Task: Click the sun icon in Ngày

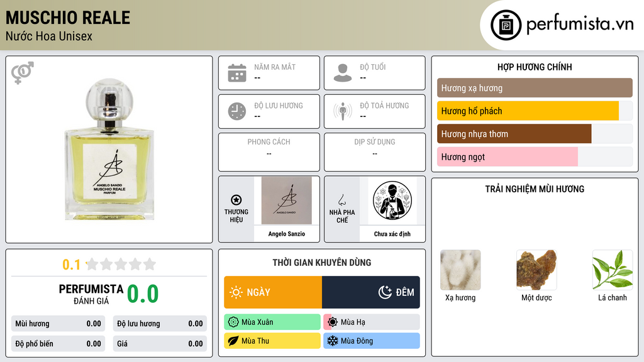Action: (236, 292)
